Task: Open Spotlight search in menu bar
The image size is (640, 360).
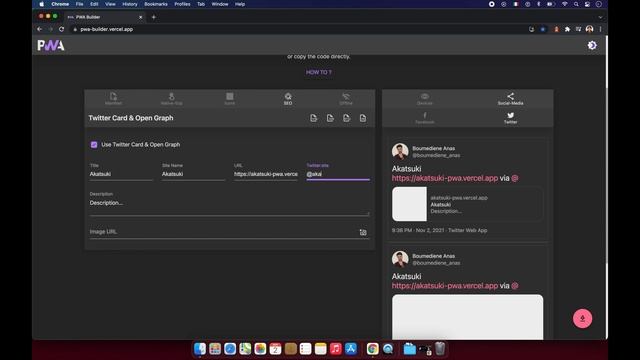Action: 576,4
